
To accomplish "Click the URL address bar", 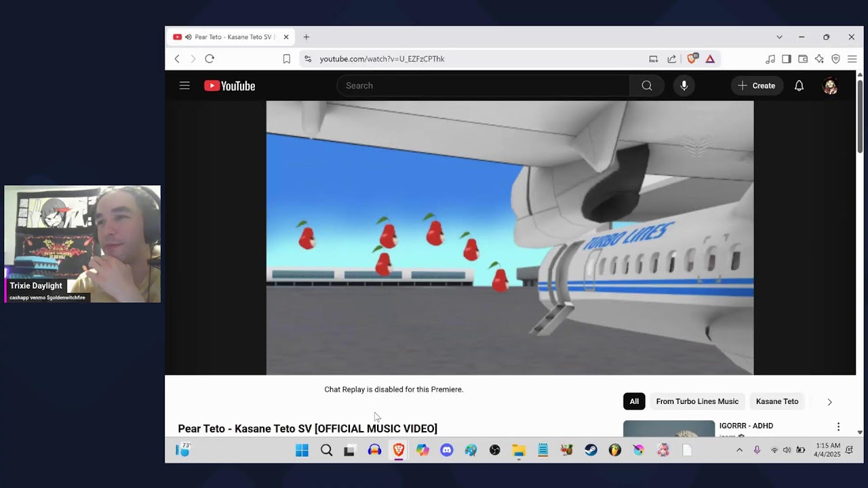I will 475,59.
